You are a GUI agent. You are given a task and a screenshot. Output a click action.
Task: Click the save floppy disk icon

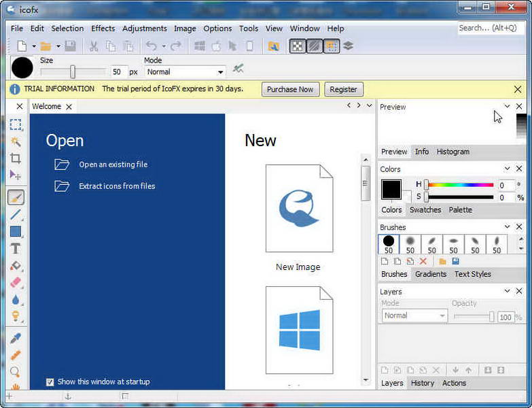pyautogui.click(x=70, y=46)
